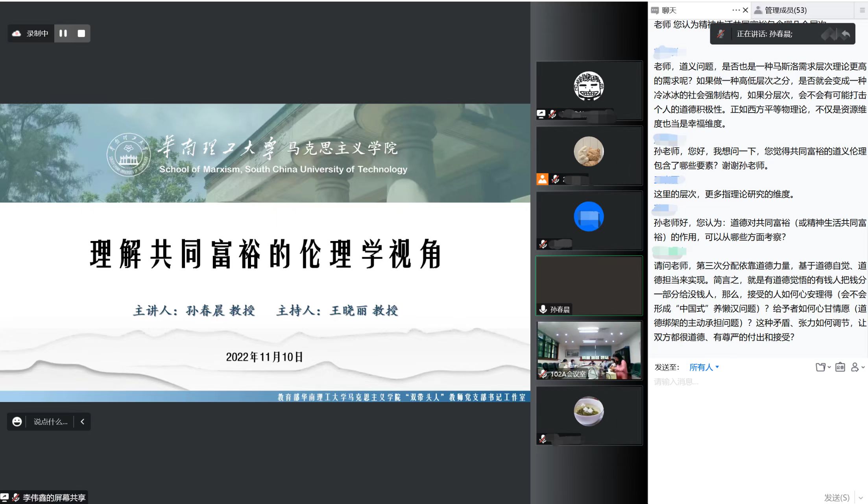Open the dropdown arrow beside 发送(S)

pos(860,497)
